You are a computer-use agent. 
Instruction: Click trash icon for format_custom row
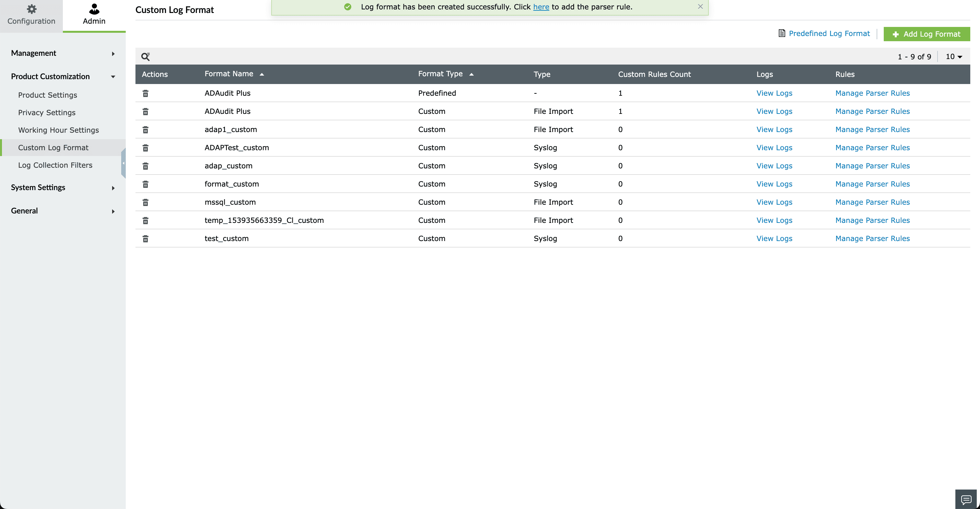point(145,184)
